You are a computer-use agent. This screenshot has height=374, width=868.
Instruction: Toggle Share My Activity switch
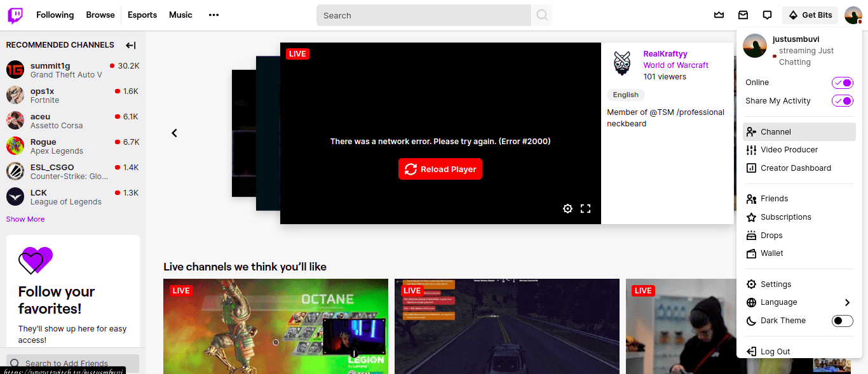pyautogui.click(x=843, y=101)
